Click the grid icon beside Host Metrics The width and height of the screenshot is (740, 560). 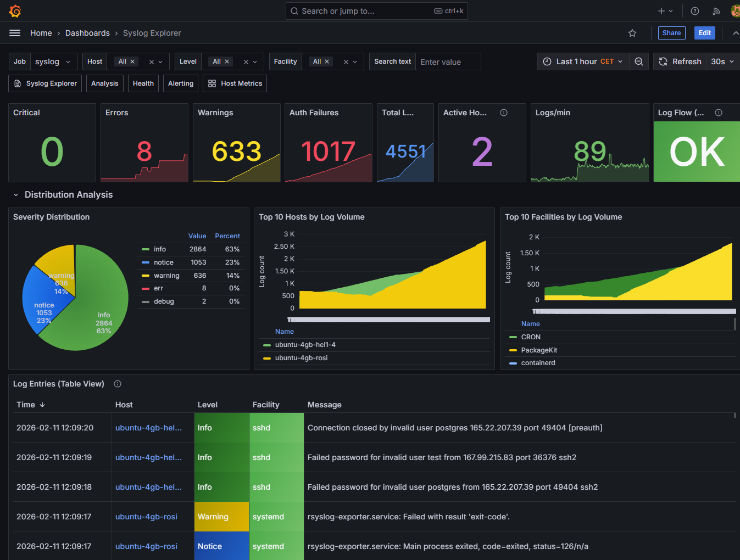click(x=212, y=83)
